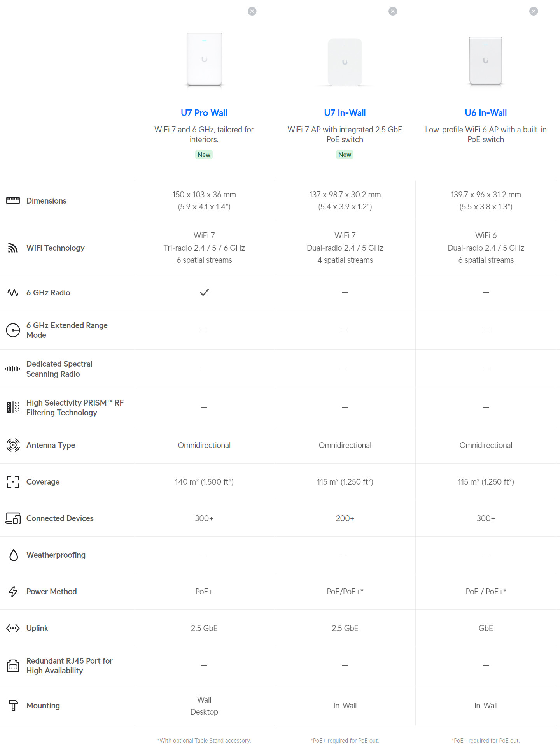The width and height of the screenshot is (560, 750).
Task: Click the U7 Pro Wall product image
Action: 204,60
